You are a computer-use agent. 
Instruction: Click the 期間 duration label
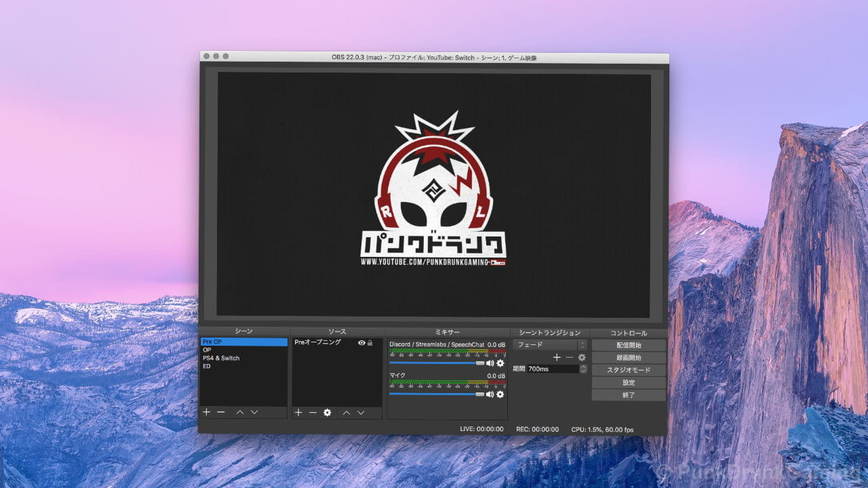(519, 369)
